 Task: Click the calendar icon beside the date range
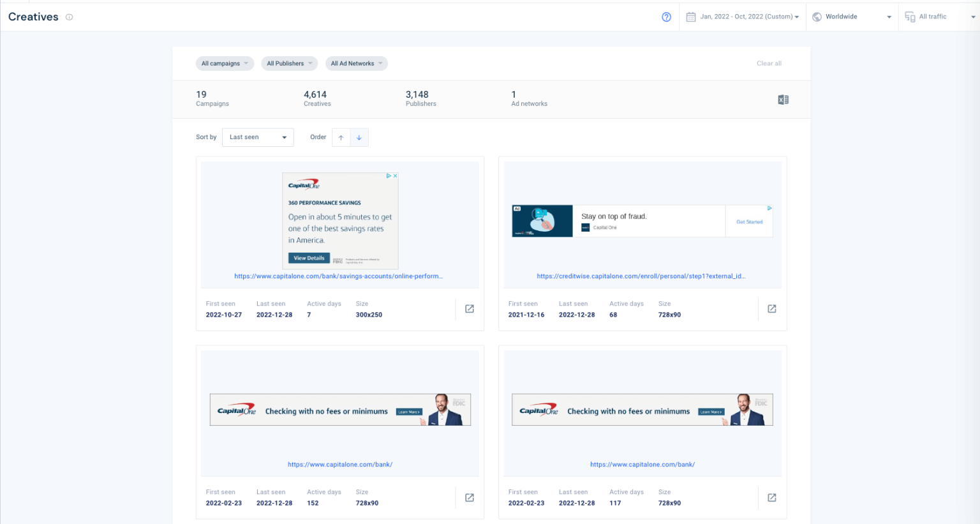pos(690,16)
